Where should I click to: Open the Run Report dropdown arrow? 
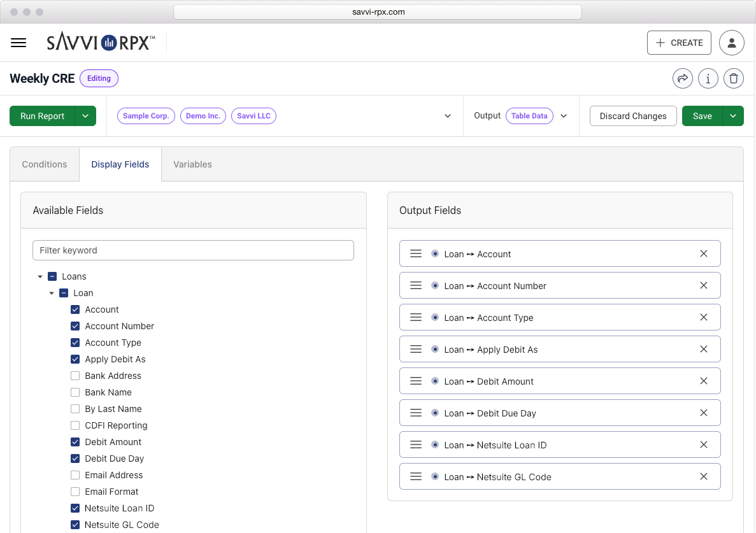pyautogui.click(x=85, y=116)
